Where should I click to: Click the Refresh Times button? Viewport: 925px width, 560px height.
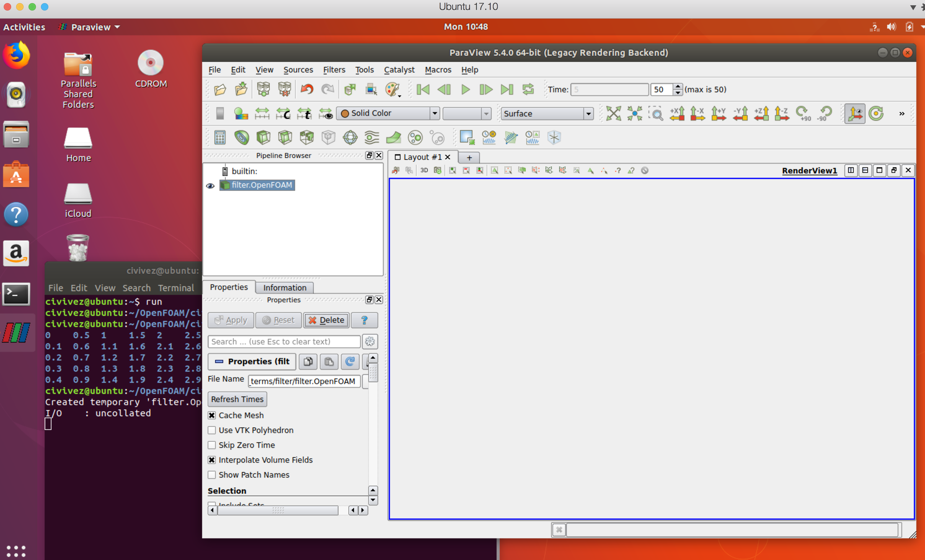pos(237,399)
